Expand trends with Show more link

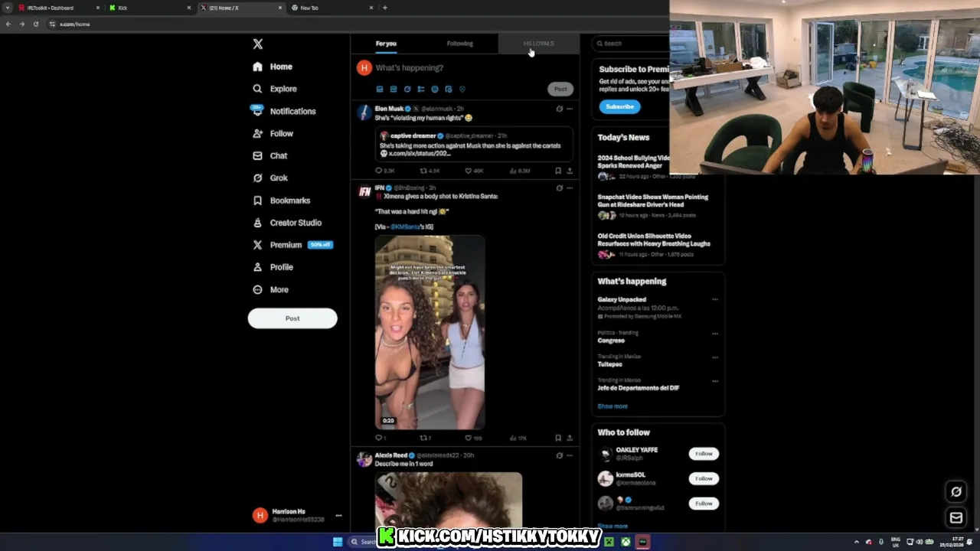point(612,406)
